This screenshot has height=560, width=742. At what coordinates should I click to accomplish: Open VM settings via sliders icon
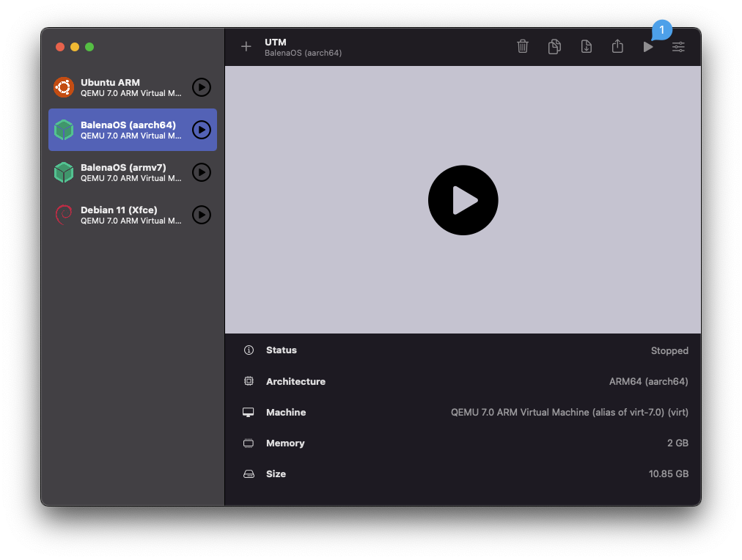[x=678, y=46]
